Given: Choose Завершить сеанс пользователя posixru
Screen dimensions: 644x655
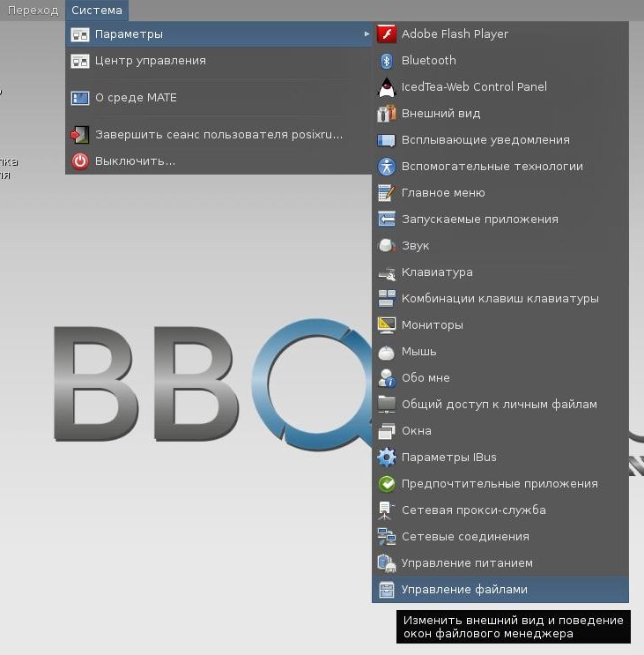Looking at the screenshot, I should pyautogui.click(x=218, y=135).
